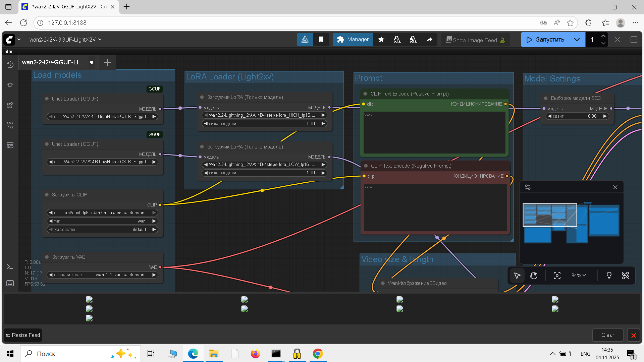The width and height of the screenshot is (644, 362).
Task: Expand the Запустить run options arrow
Action: pos(577,40)
